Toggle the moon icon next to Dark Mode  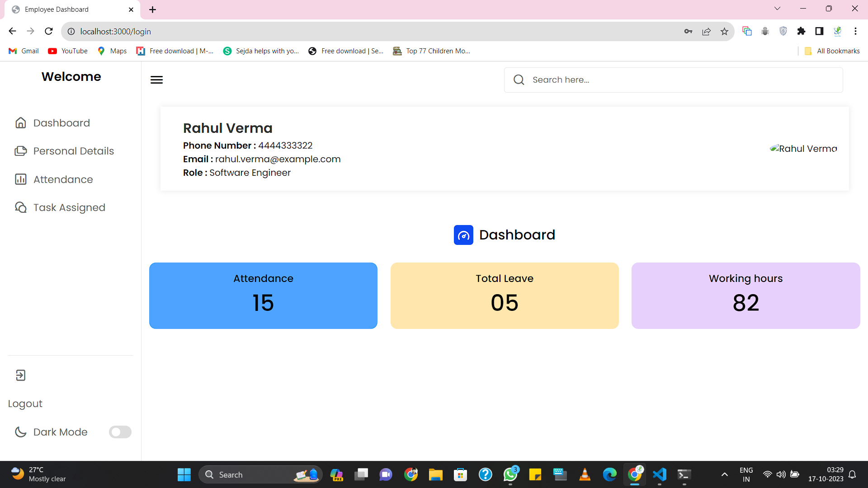(21, 432)
